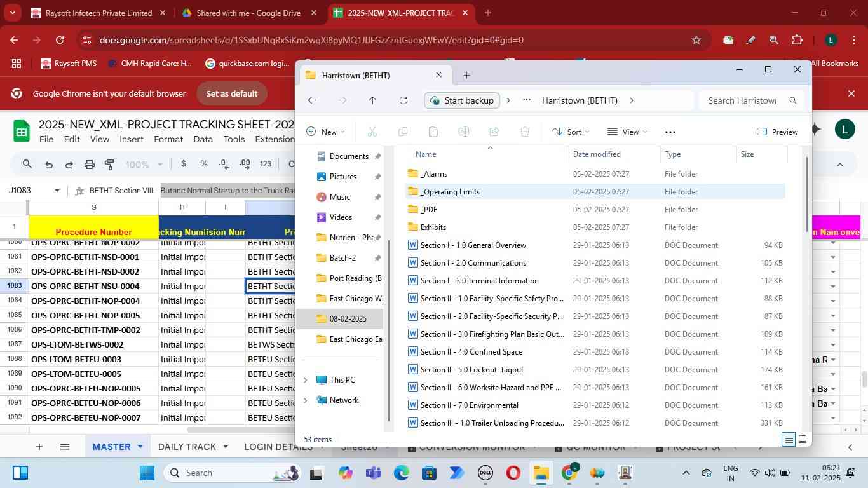The height and width of the screenshot is (488, 868).
Task: Open Microsoft Edge from taskbar
Action: [x=401, y=473]
